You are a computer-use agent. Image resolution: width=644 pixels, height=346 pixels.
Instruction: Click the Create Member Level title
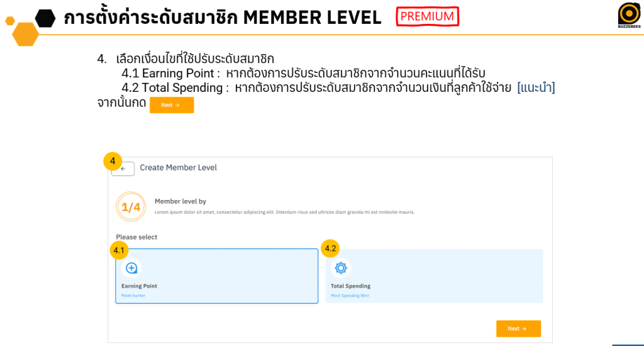click(178, 168)
